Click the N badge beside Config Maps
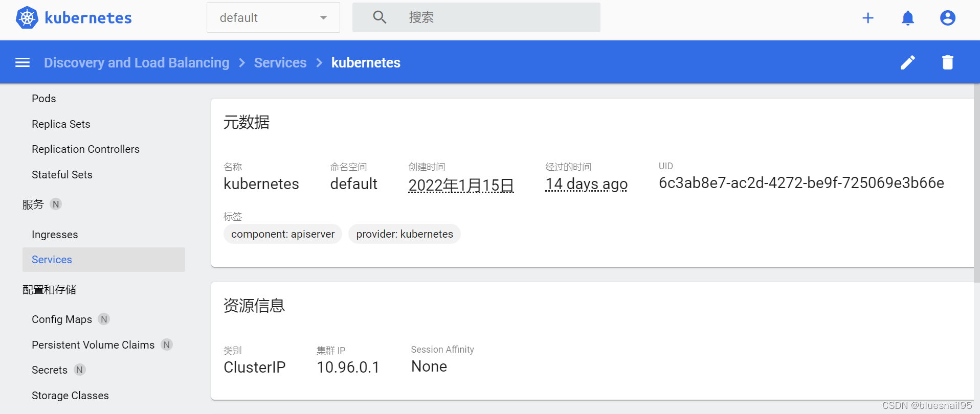 click(104, 319)
